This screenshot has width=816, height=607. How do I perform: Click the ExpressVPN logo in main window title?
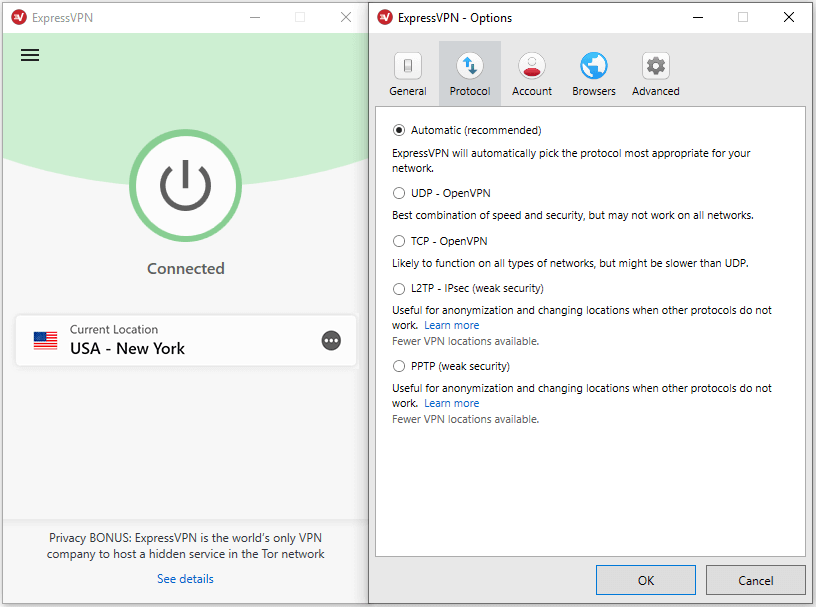point(19,18)
